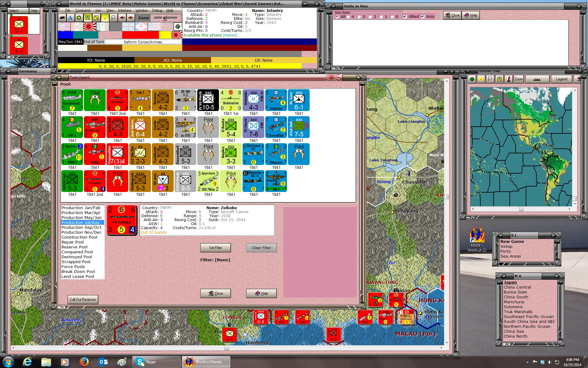Select Lend Lease Pool in list
Viewport: 588px width, 368px height.
[x=78, y=277]
